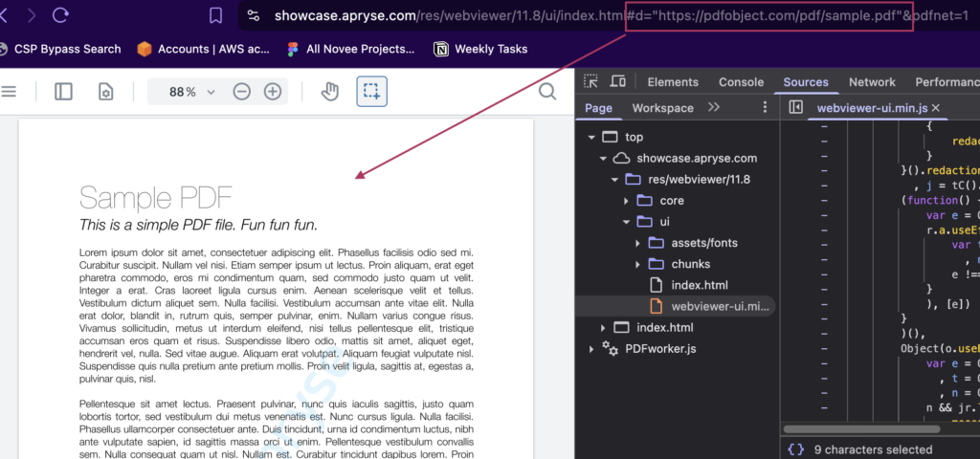980x459 pixels.
Task: Switch to the Network tab
Action: tap(872, 82)
